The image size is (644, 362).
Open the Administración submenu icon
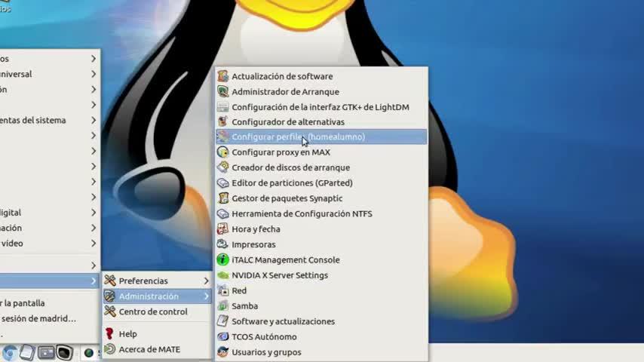pos(109,296)
